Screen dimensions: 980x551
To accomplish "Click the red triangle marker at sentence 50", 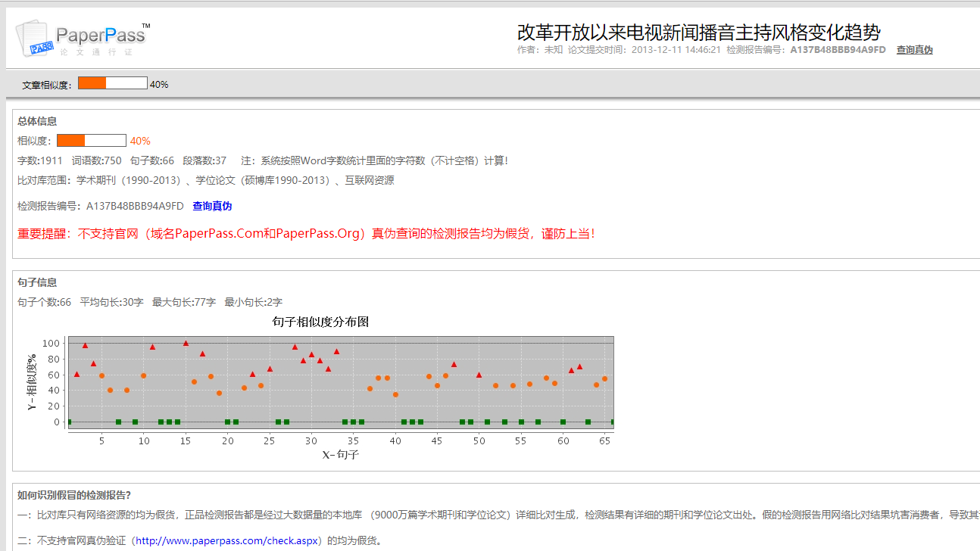I will (479, 375).
